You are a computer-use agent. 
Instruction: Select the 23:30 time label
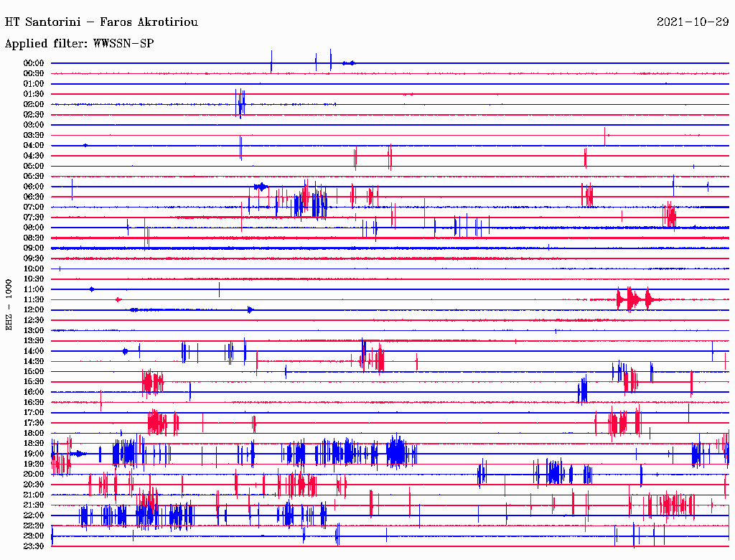point(34,546)
